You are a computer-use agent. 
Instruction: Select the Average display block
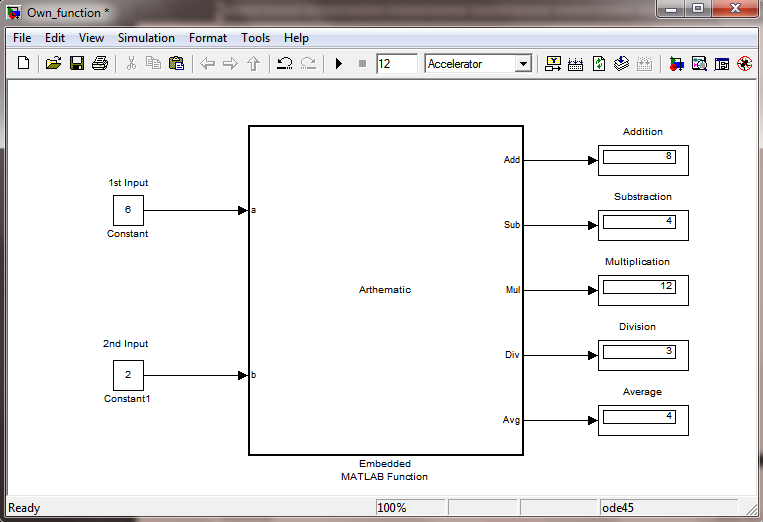click(643, 420)
